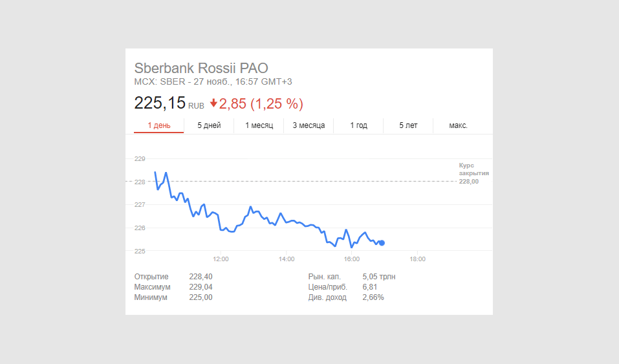Click the 18:00 time axis label
This screenshot has height=364, width=619.
418,259
